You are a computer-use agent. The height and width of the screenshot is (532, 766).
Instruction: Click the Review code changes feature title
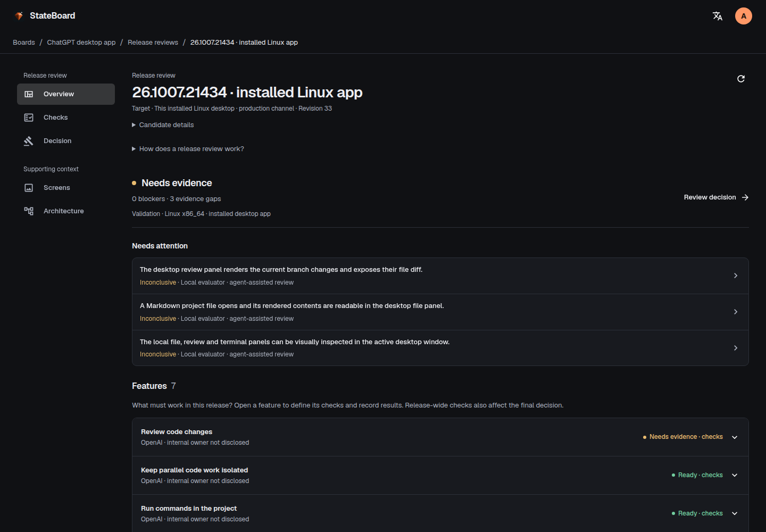point(177,432)
